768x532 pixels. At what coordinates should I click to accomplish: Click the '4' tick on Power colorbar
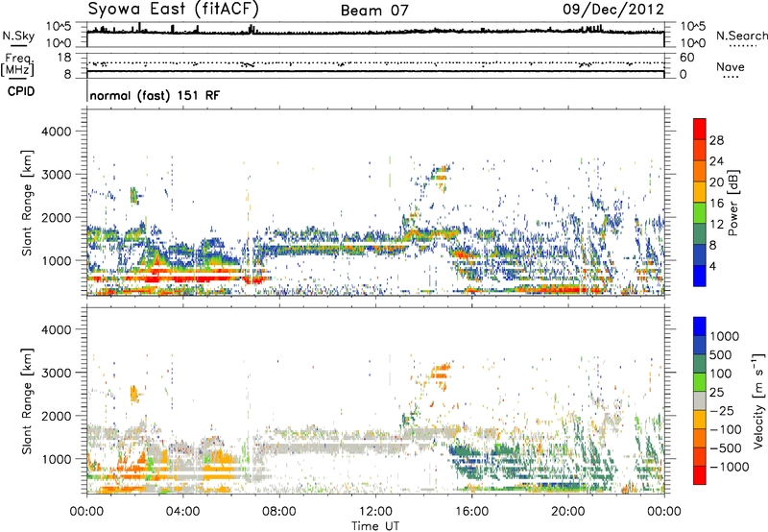pos(713,266)
